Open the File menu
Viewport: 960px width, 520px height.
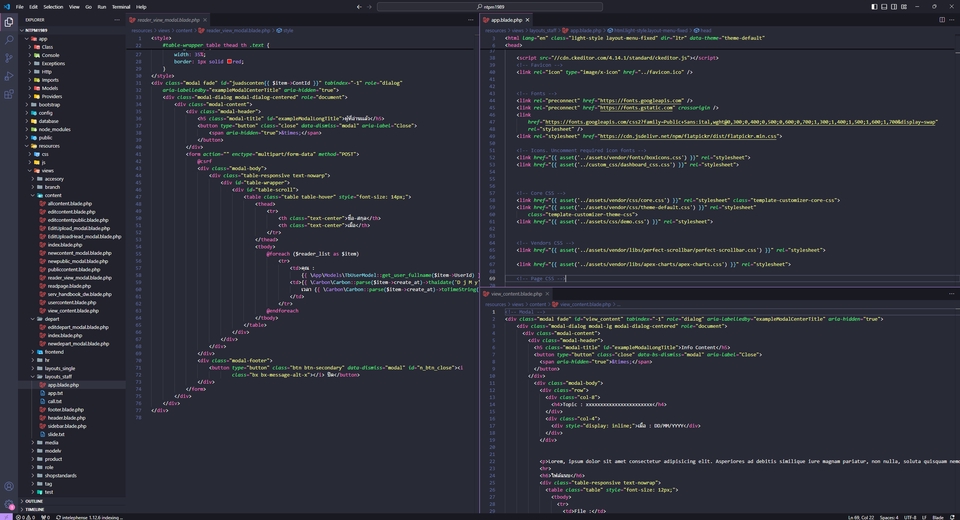point(20,7)
